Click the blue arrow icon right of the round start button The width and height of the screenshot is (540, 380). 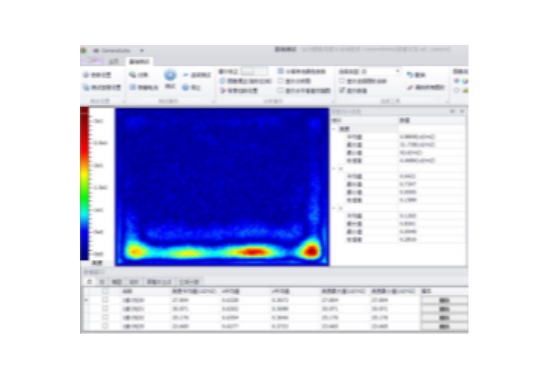pyautogui.click(x=186, y=75)
